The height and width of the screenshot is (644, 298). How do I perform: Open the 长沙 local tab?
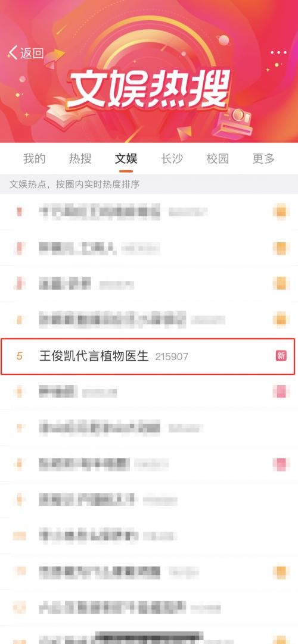point(172,158)
